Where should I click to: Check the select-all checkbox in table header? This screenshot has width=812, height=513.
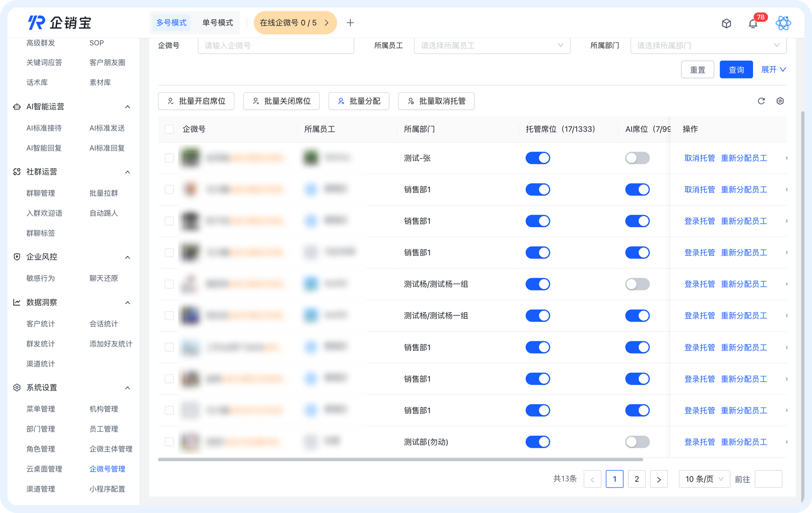point(169,129)
